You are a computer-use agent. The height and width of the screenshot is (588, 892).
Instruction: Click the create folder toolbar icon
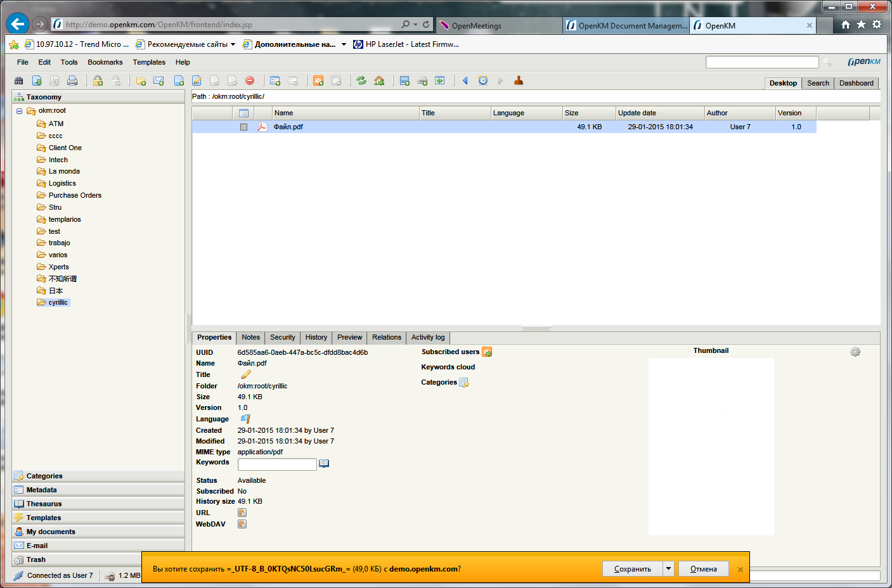coord(141,80)
